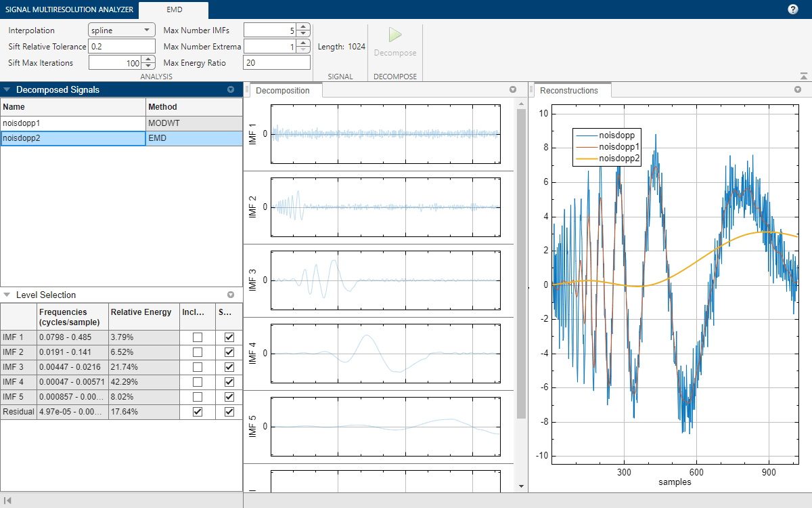Switch to Signal Multiresolution Analyzer tab

[x=68, y=9]
